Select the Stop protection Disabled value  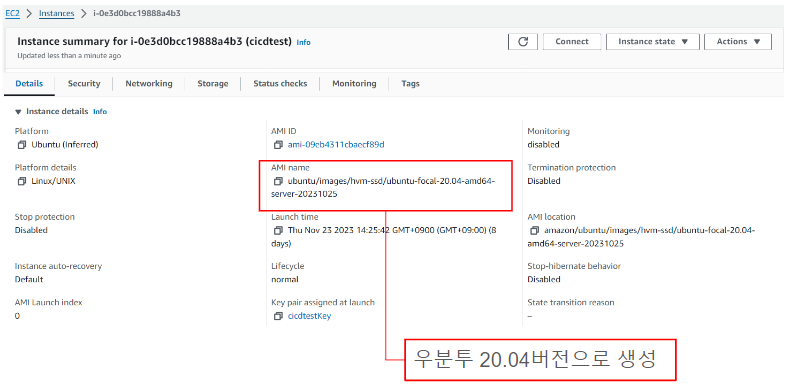[31, 230]
